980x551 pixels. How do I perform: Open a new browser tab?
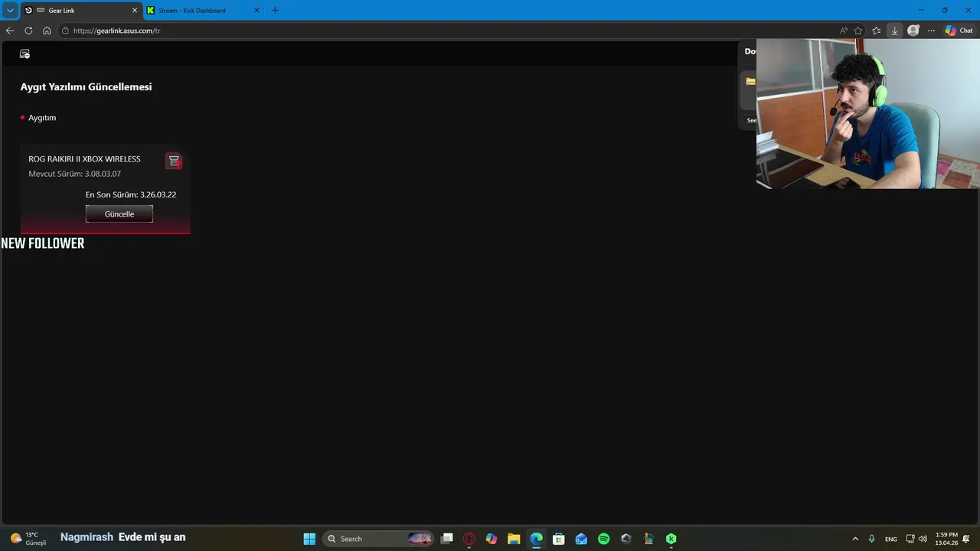tap(275, 10)
